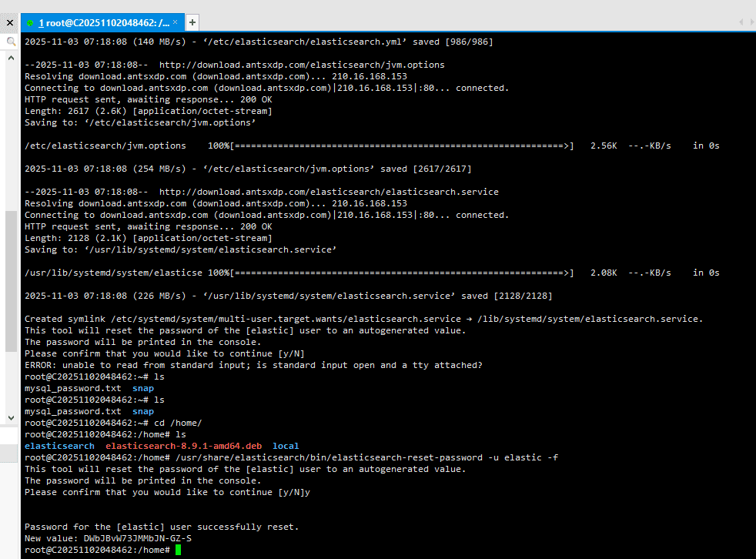
Task: Click the blue 'local' directory name
Action: 286,446
